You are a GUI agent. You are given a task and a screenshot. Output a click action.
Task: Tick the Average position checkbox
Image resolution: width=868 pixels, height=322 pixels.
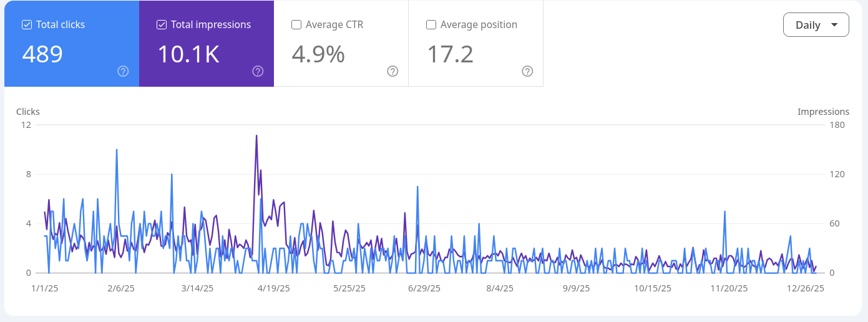point(431,25)
